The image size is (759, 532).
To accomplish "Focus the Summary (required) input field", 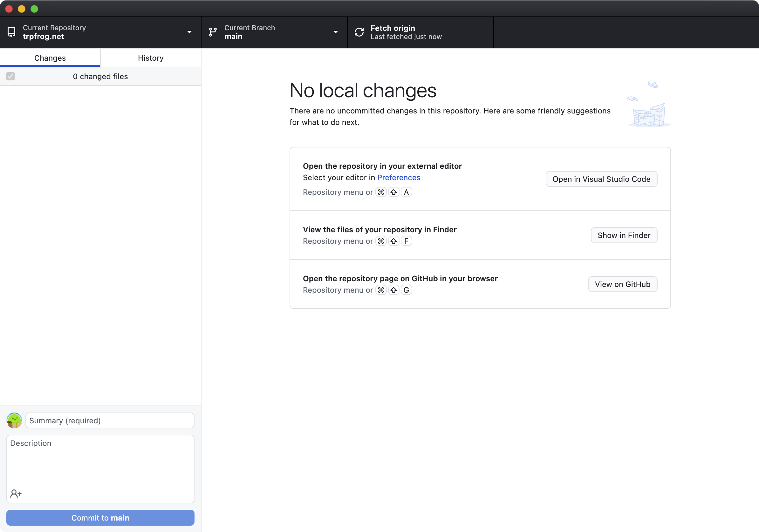I will click(x=110, y=420).
